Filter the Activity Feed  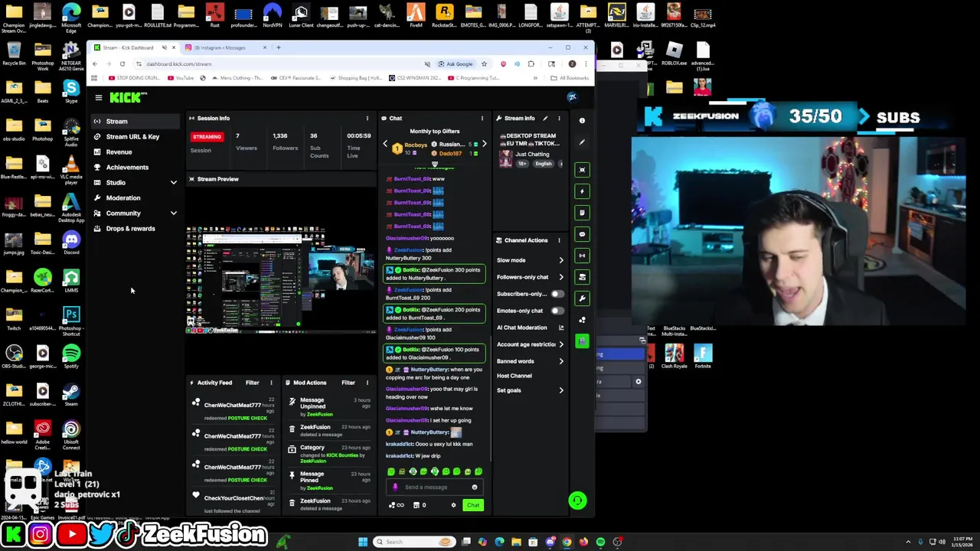pos(252,383)
